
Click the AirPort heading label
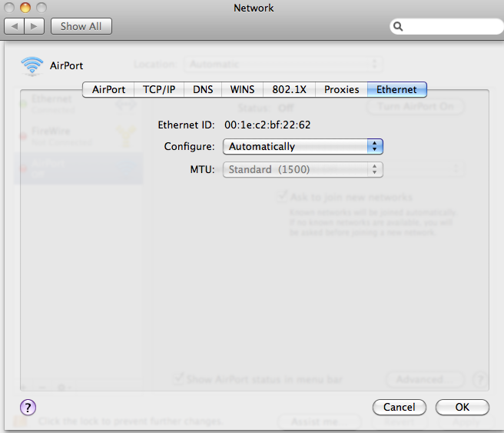[x=66, y=65]
